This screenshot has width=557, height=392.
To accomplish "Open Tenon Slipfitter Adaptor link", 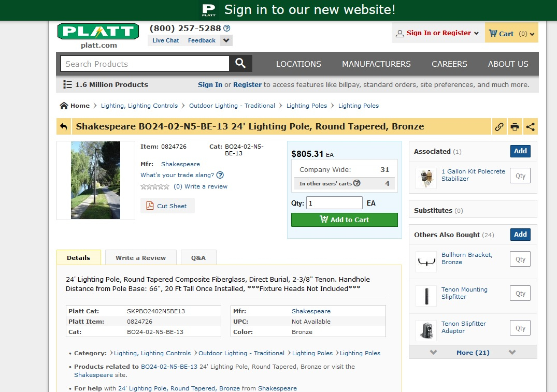I will pyautogui.click(x=464, y=327).
